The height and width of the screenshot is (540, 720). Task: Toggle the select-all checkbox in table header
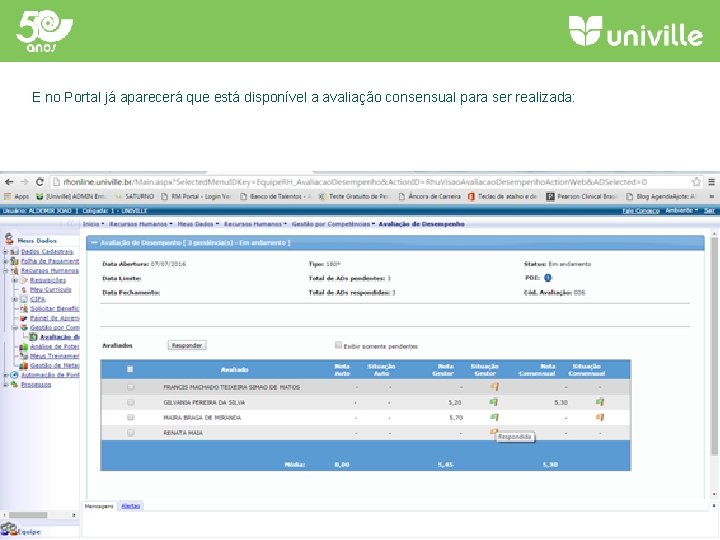coord(130,369)
